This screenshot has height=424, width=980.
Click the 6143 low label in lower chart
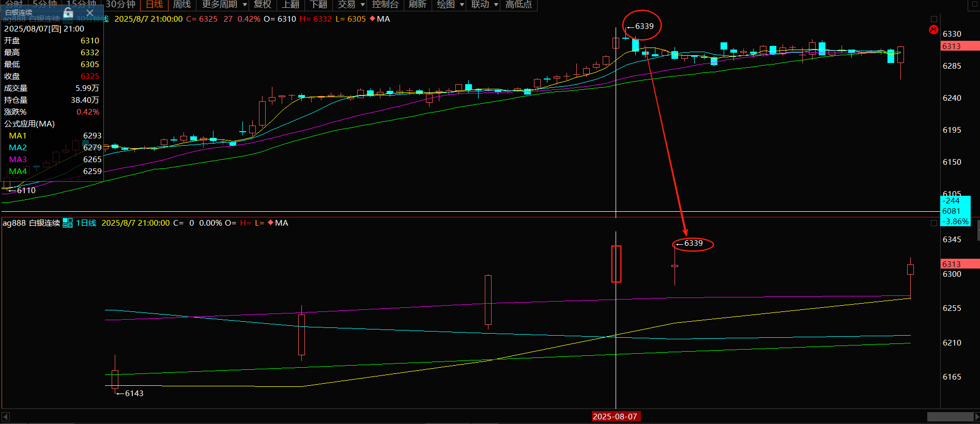(x=134, y=394)
